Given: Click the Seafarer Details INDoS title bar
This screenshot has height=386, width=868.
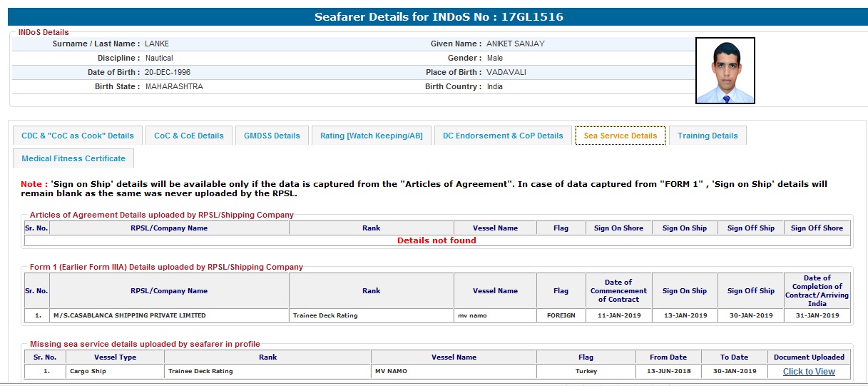Looking at the screenshot, I should (x=439, y=16).
